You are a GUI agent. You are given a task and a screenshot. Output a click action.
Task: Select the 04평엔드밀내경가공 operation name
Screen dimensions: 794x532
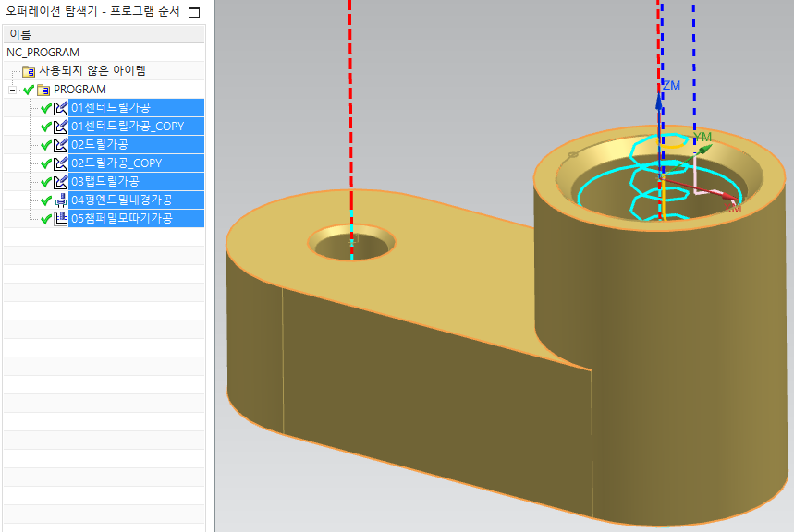point(122,199)
